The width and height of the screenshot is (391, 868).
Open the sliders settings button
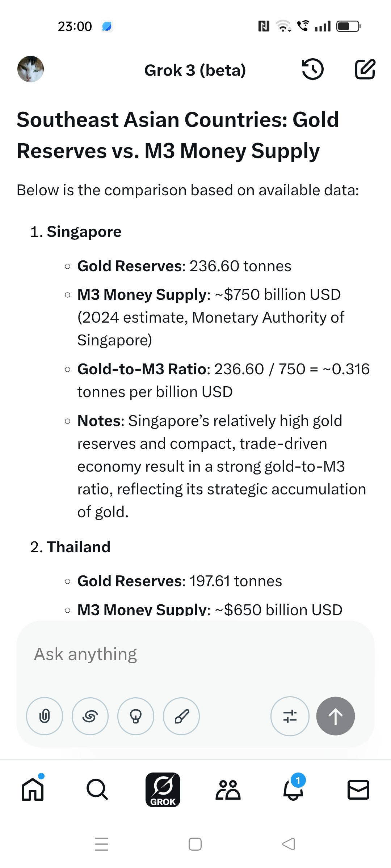click(290, 716)
